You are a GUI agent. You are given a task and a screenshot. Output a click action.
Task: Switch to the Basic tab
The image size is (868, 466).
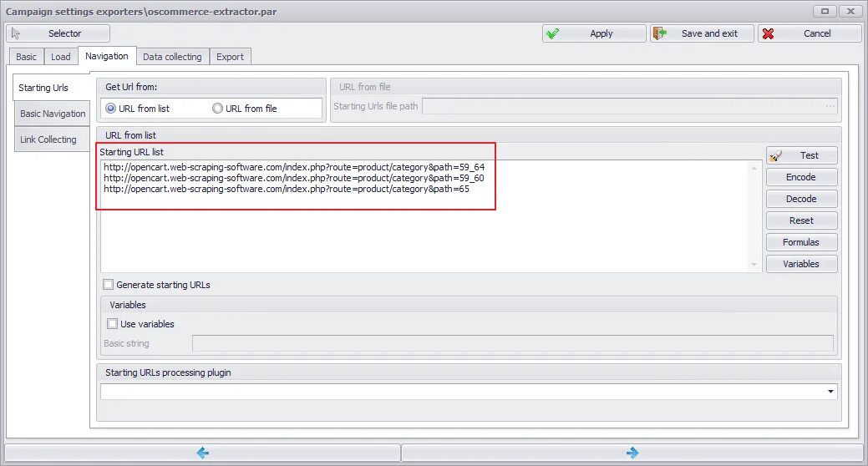26,57
